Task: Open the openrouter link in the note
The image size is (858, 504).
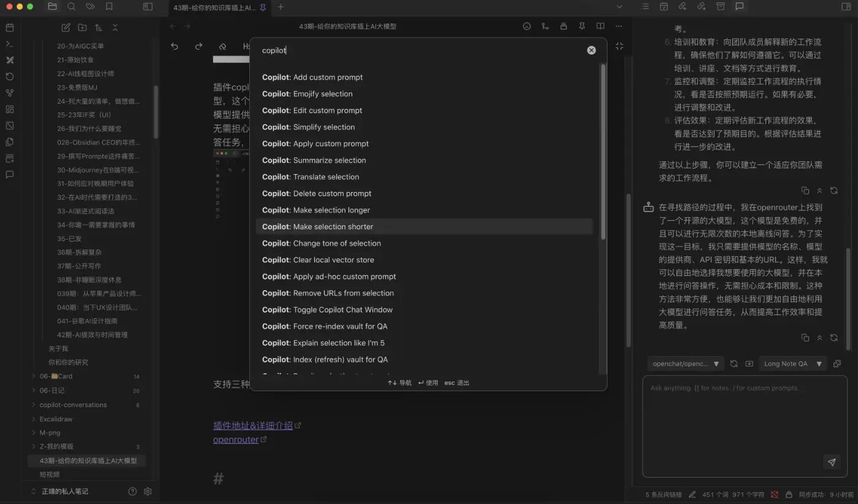Action: pos(236,440)
